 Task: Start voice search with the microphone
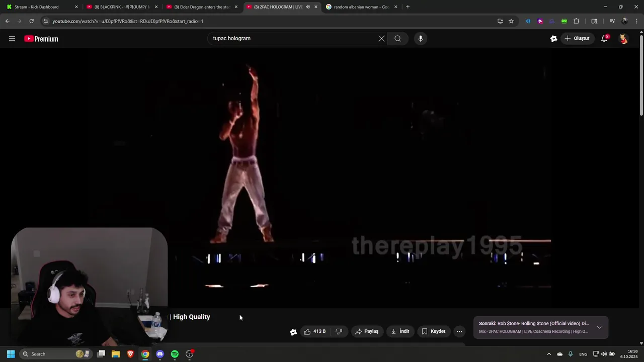pyautogui.click(x=421, y=38)
